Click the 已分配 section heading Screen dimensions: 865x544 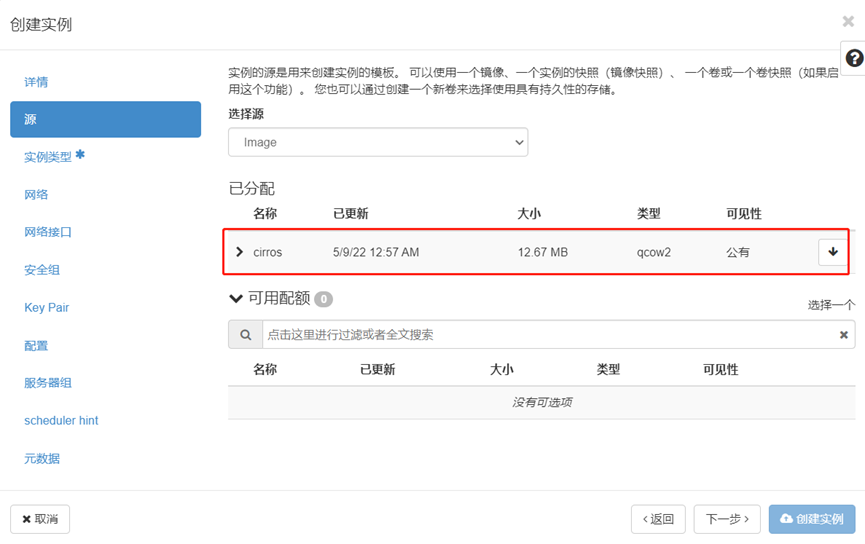coord(252,189)
